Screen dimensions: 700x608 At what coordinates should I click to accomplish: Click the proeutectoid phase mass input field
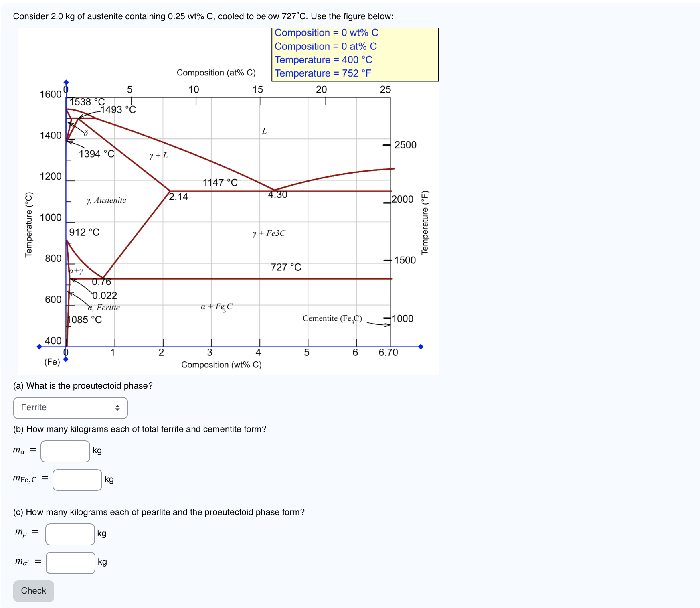pyautogui.click(x=71, y=563)
